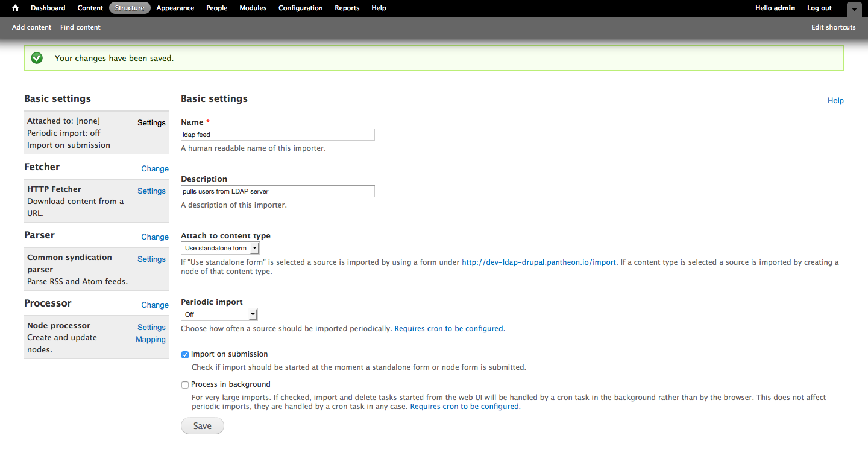Open the page Help link at right
The width and height of the screenshot is (868, 467).
tap(835, 101)
